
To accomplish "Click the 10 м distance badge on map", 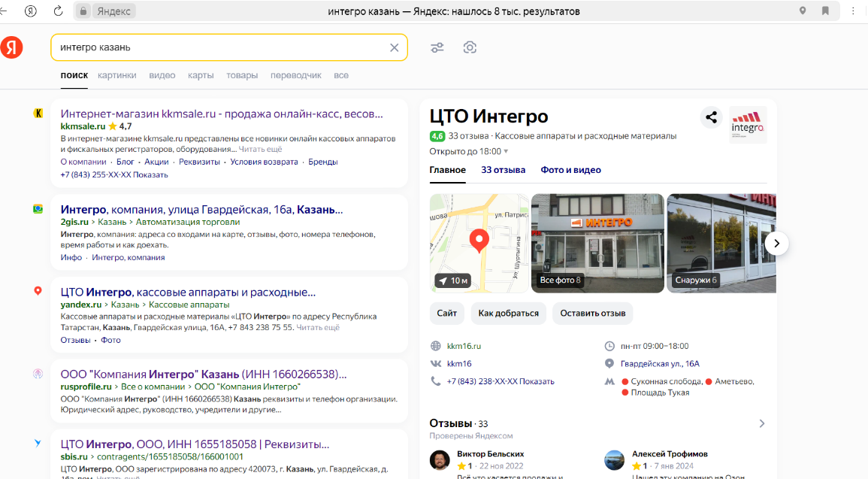I will [453, 280].
